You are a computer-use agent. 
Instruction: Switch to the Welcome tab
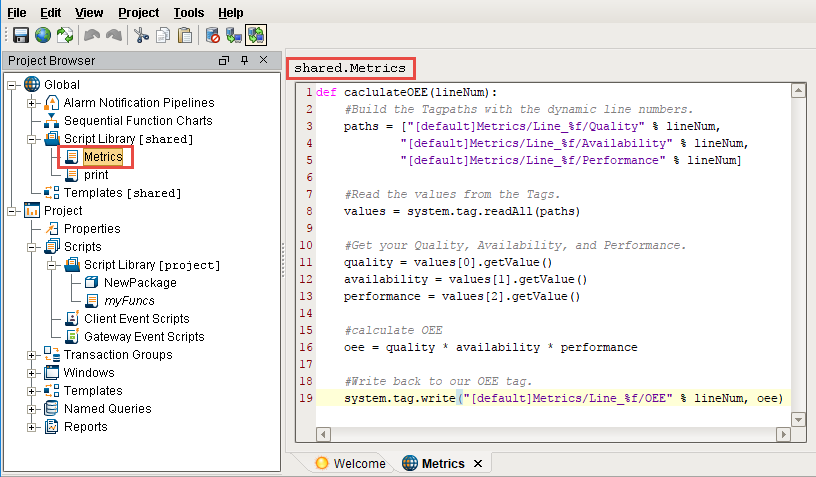tap(351, 463)
